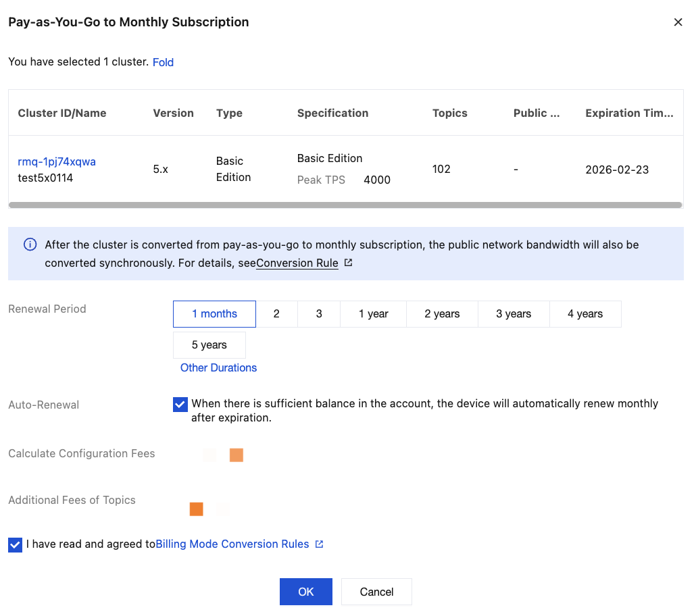
Task: Select the 1 year renewal period
Action: coord(373,314)
